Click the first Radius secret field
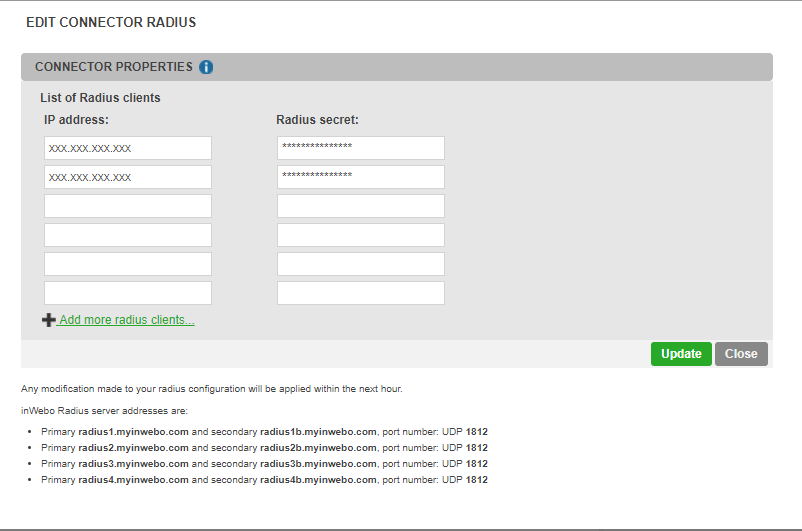The height and width of the screenshot is (531, 802). [x=360, y=148]
